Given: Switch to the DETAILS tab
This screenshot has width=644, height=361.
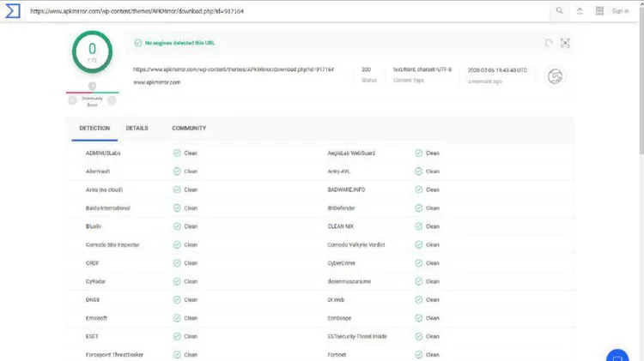Looking at the screenshot, I should [137, 128].
